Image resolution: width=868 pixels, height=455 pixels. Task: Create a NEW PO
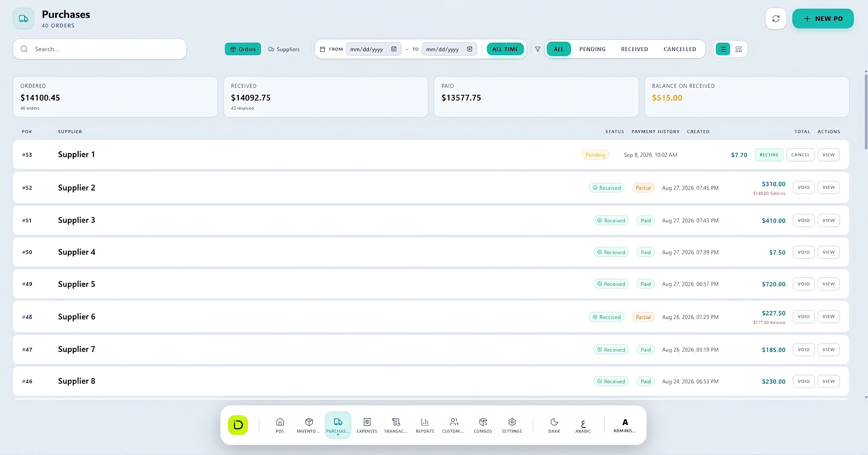(823, 19)
